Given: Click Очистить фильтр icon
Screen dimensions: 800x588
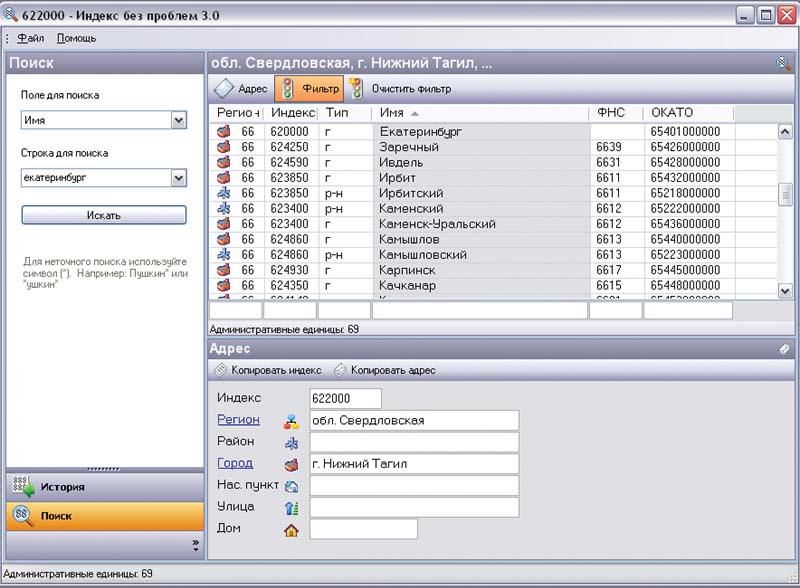Looking at the screenshot, I should pyautogui.click(x=356, y=89).
